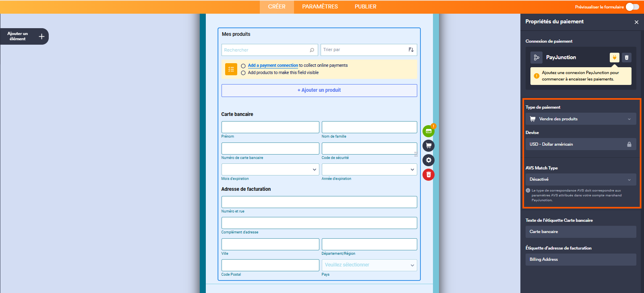Click the yellow plug connect icon for PayJunction
This screenshot has height=293, width=644.
coord(615,58)
